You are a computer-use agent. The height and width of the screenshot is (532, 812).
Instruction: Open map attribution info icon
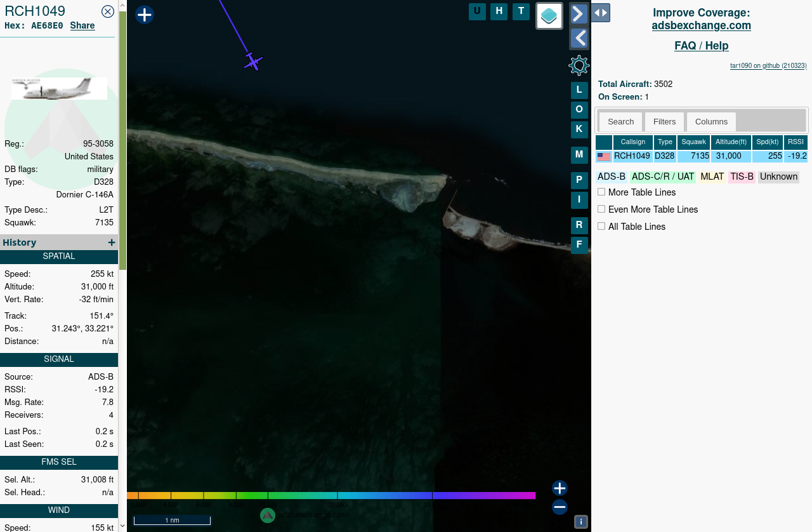[581, 522]
